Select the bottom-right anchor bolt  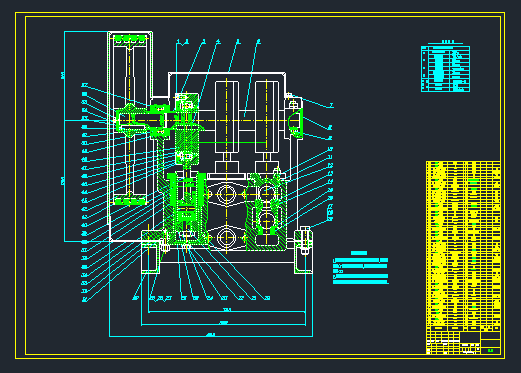click(x=305, y=241)
